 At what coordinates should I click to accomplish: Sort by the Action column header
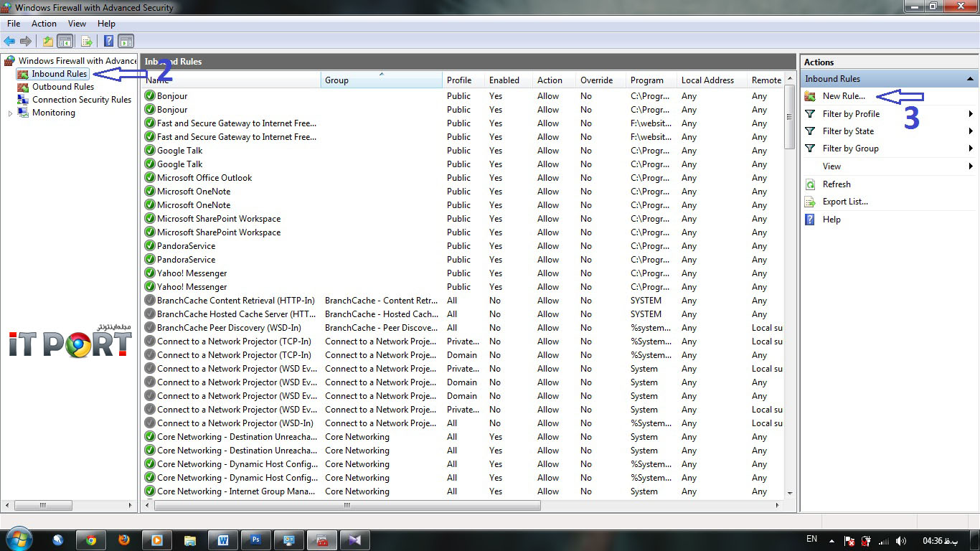(x=554, y=80)
